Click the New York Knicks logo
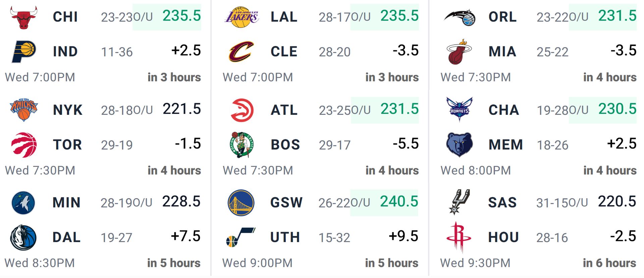This screenshot has width=644, height=278. [24, 110]
